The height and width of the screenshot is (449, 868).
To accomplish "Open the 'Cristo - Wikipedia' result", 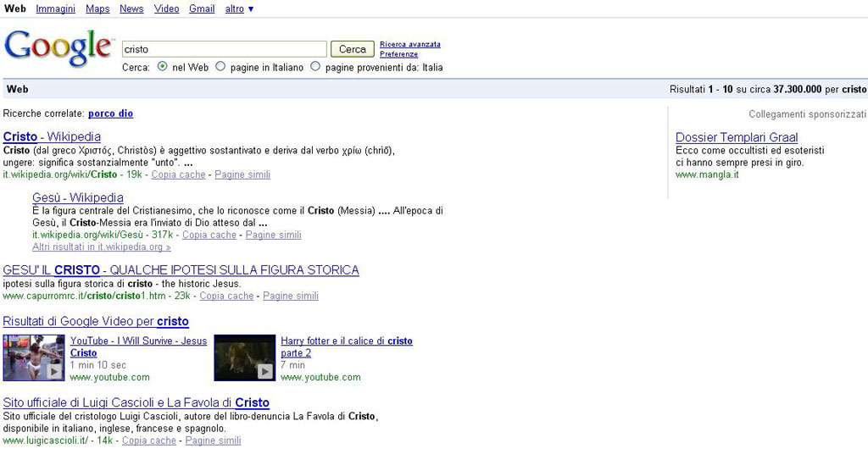I will (x=52, y=136).
